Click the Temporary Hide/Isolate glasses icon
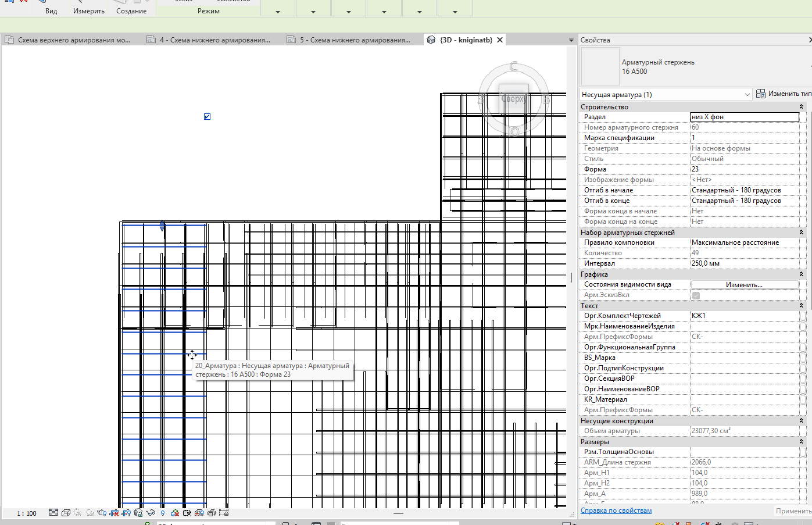Screen dimensions: 812x525 151,513
